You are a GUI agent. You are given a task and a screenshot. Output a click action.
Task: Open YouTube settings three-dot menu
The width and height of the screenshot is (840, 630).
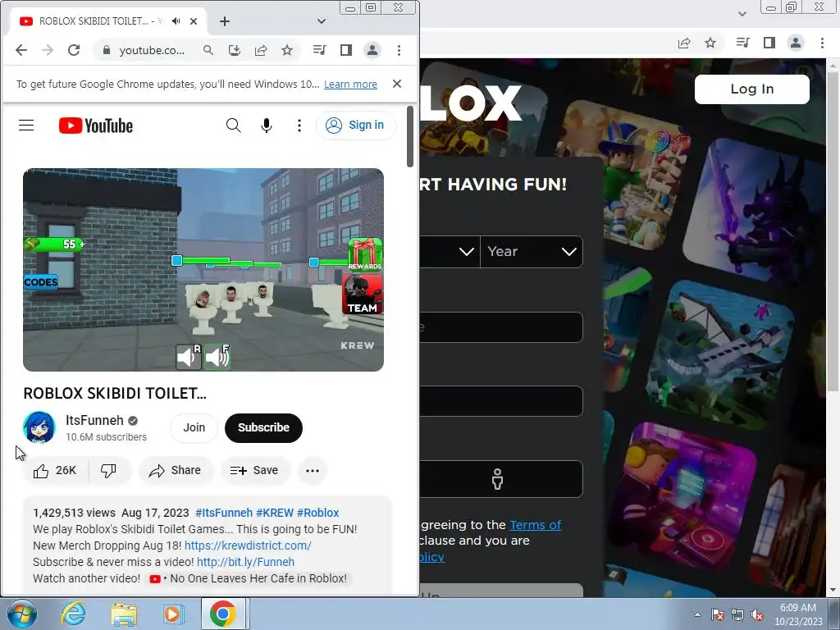tap(299, 126)
